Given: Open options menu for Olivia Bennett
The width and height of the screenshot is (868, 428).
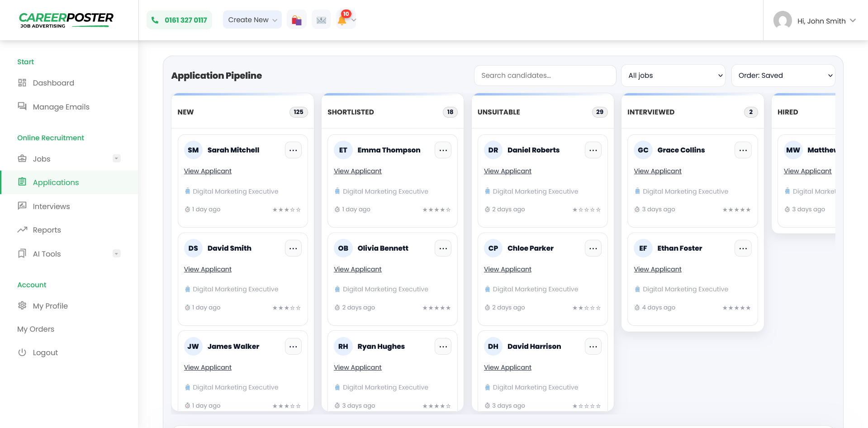Looking at the screenshot, I should coord(443,248).
